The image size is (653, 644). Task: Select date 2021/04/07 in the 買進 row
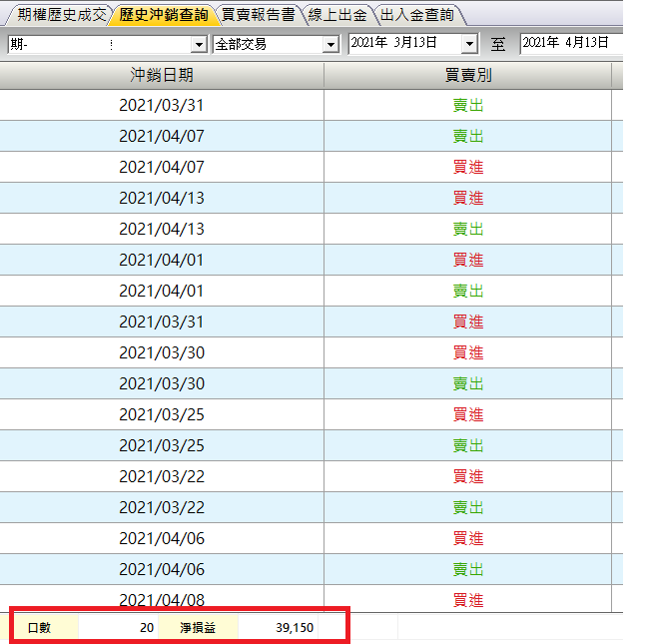(x=162, y=167)
